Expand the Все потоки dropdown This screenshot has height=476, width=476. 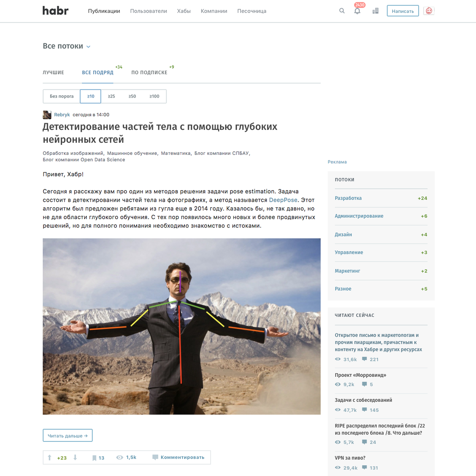coord(67,46)
